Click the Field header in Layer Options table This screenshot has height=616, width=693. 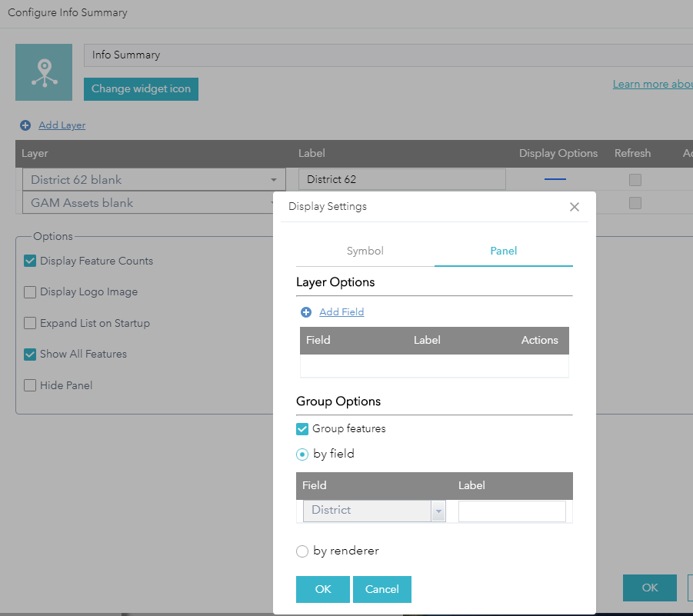[x=318, y=340]
